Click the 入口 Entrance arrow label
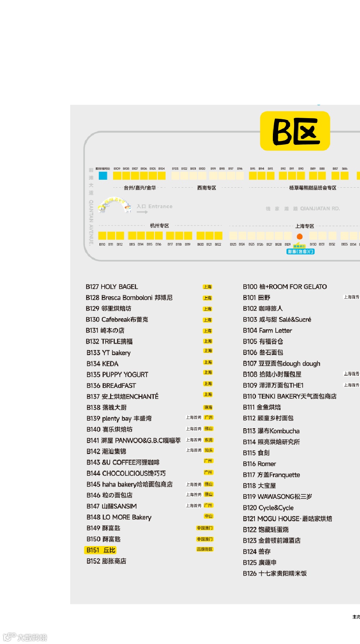Screen dimensions: 360x644 click(x=154, y=208)
